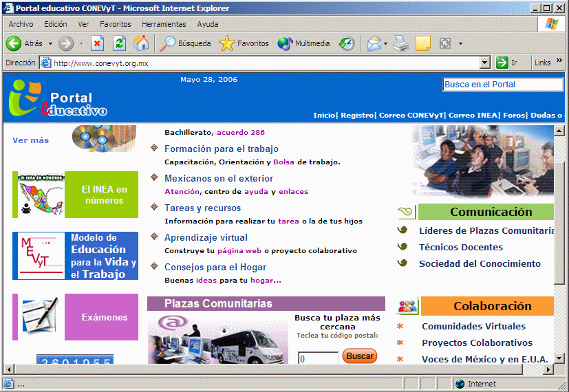Image resolution: width=569 pixels, height=392 pixels.
Task: Click the page icon in address bar
Action: click(45, 63)
